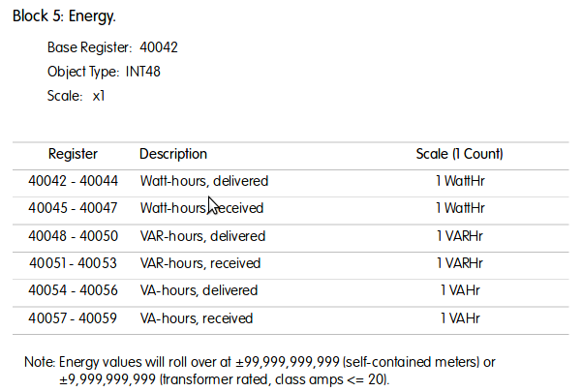Click the Base Register 40042 line
The image size is (582, 392).
(112, 46)
